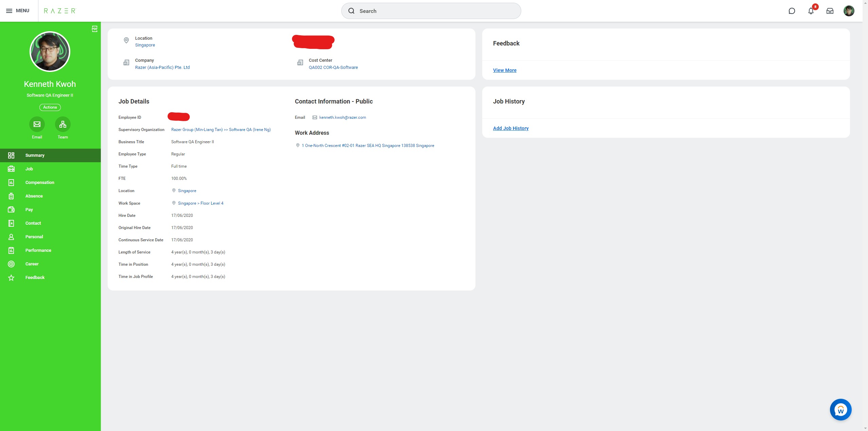Open the QA002 COR-QA-Software cost center link
Image resolution: width=868 pixels, height=431 pixels.
click(x=333, y=68)
